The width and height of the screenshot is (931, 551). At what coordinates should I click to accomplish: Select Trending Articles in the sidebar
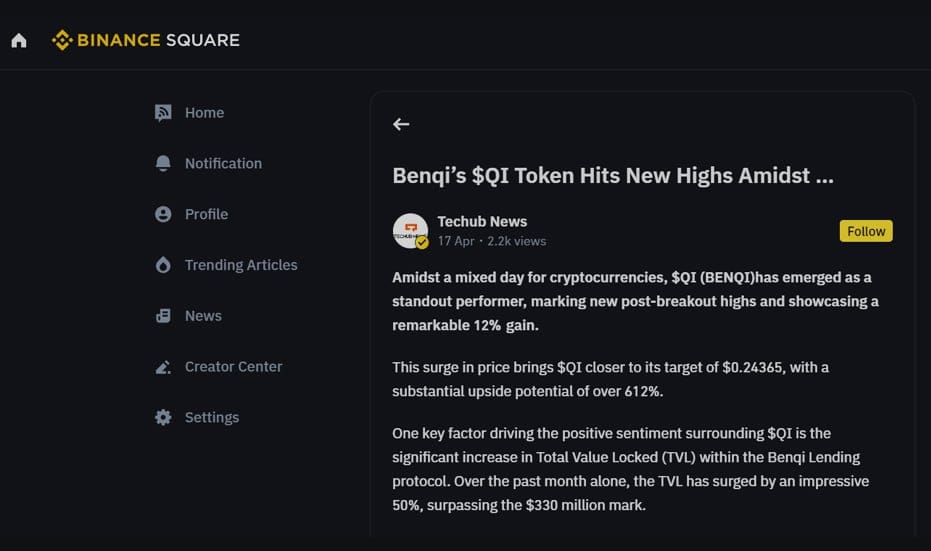point(241,265)
